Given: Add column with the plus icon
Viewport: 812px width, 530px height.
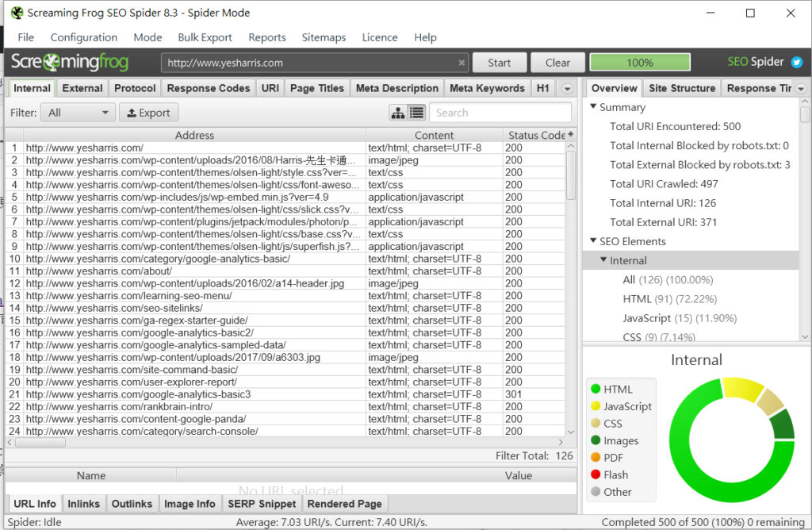Looking at the screenshot, I should pyautogui.click(x=570, y=134).
